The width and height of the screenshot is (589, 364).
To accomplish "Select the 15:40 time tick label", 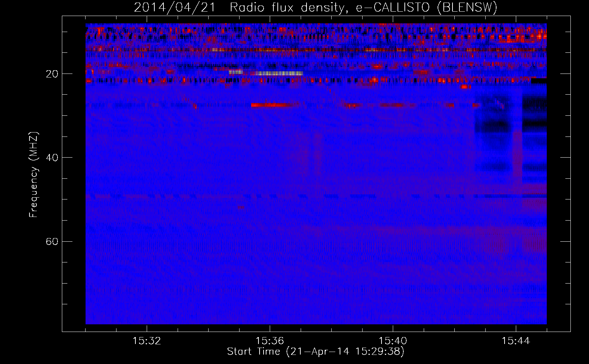I will coord(393,341).
